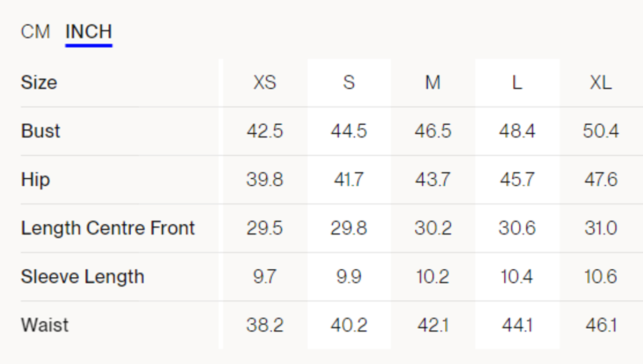Viewport: 643px width, 364px height.
Task: Click the Hip row label
Action: click(35, 179)
